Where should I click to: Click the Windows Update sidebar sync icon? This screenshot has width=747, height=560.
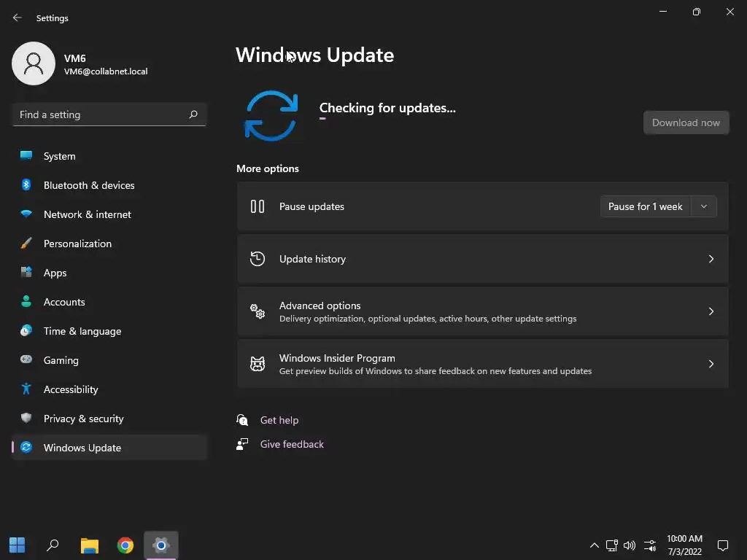point(26,447)
